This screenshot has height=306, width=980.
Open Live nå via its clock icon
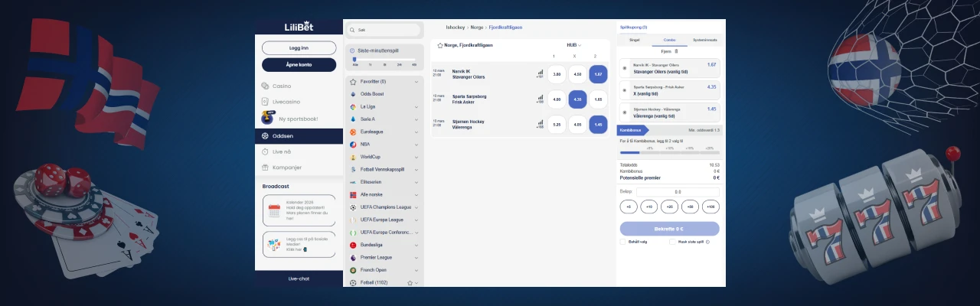click(x=266, y=151)
